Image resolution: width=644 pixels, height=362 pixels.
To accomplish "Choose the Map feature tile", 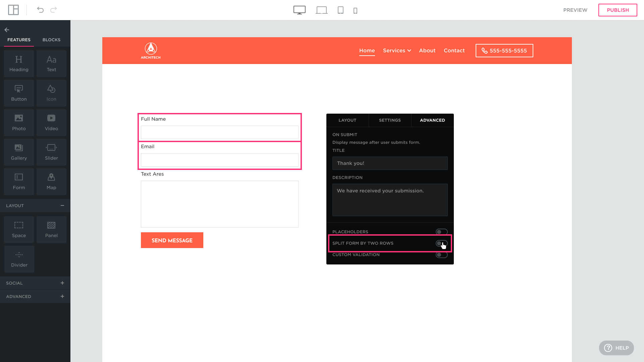I will 51,181.
